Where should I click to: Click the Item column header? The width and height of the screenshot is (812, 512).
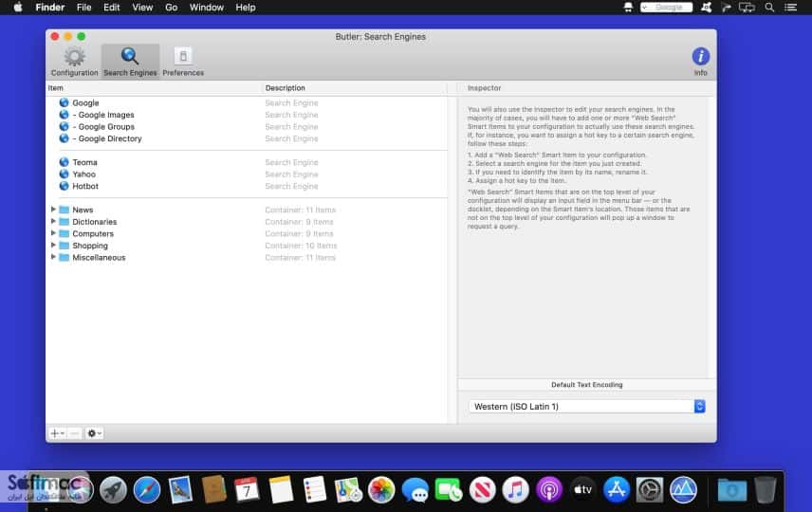coord(155,88)
